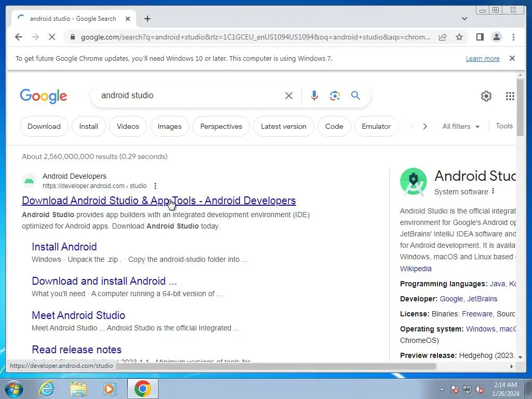This screenshot has width=532, height=399.
Task: Open Download Android Studio & App Tools result
Action: coord(159,201)
